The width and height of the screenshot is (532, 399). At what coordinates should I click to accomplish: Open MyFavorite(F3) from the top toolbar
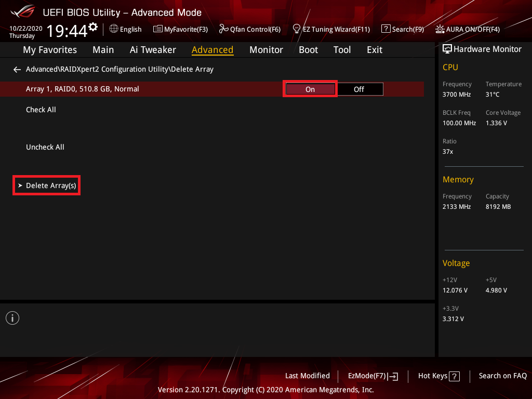pyautogui.click(x=157, y=29)
